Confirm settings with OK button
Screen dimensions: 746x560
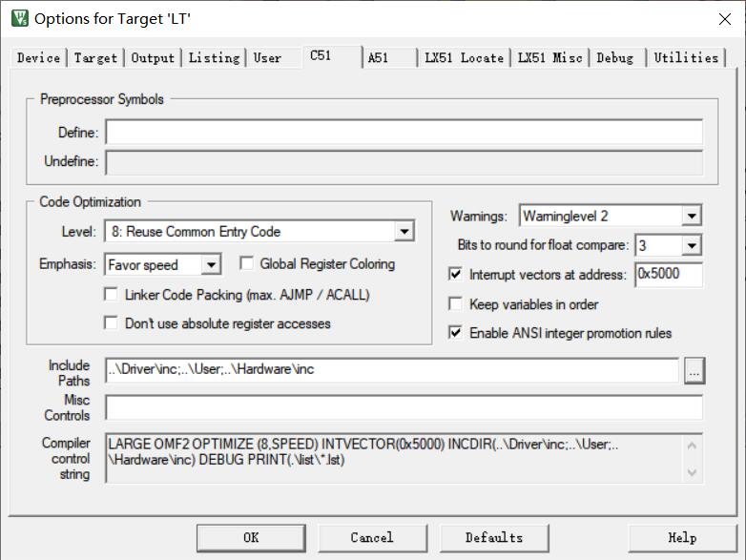click(x=251, y=538)
